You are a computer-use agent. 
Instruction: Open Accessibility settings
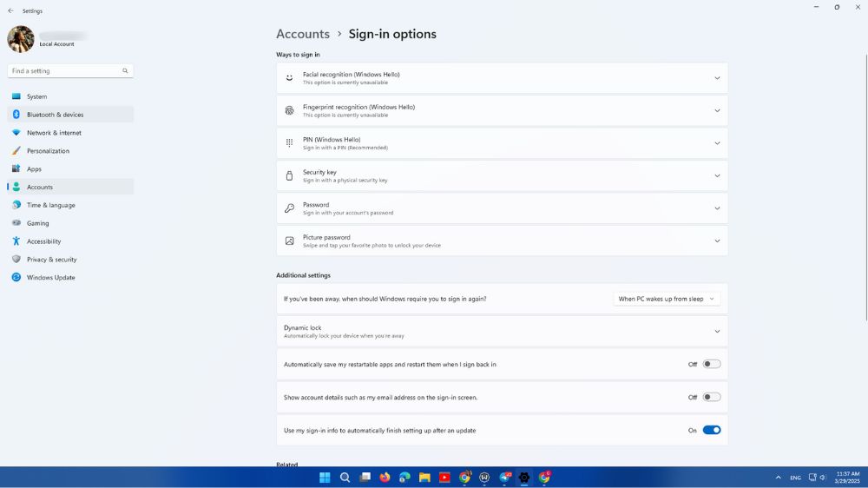pos(70,241)
